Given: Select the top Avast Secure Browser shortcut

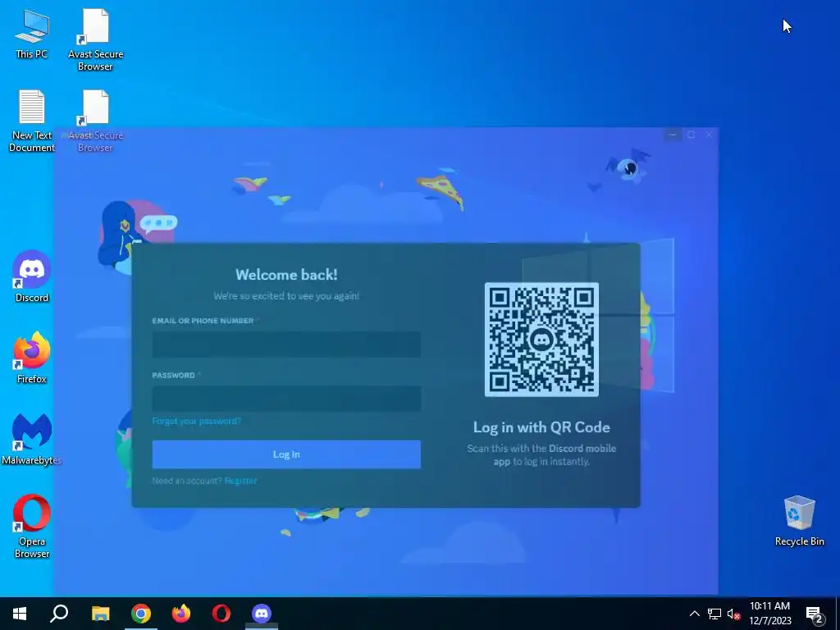Looking at the screenshot, I should tap(95, 39).
